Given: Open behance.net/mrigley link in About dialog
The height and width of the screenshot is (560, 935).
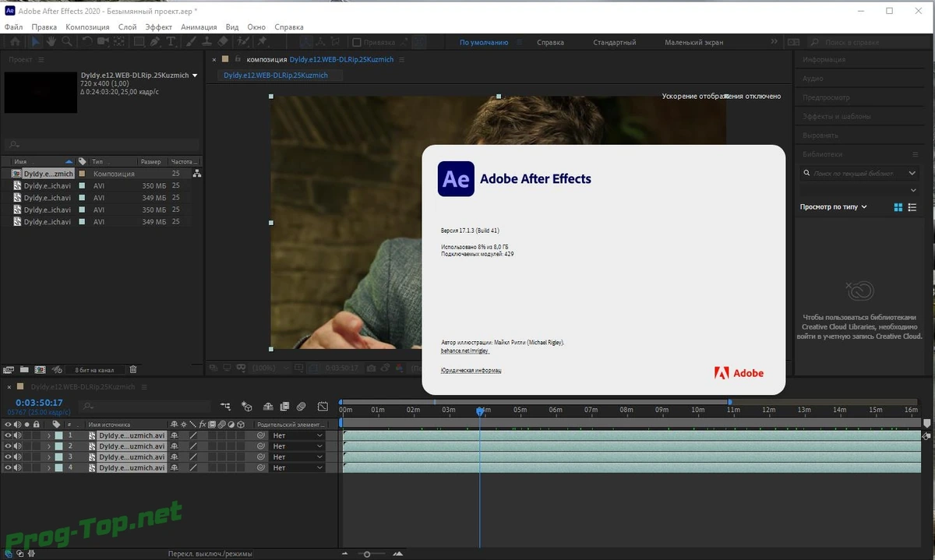Looking at the screenshot, I should click(x=465, y=351).
